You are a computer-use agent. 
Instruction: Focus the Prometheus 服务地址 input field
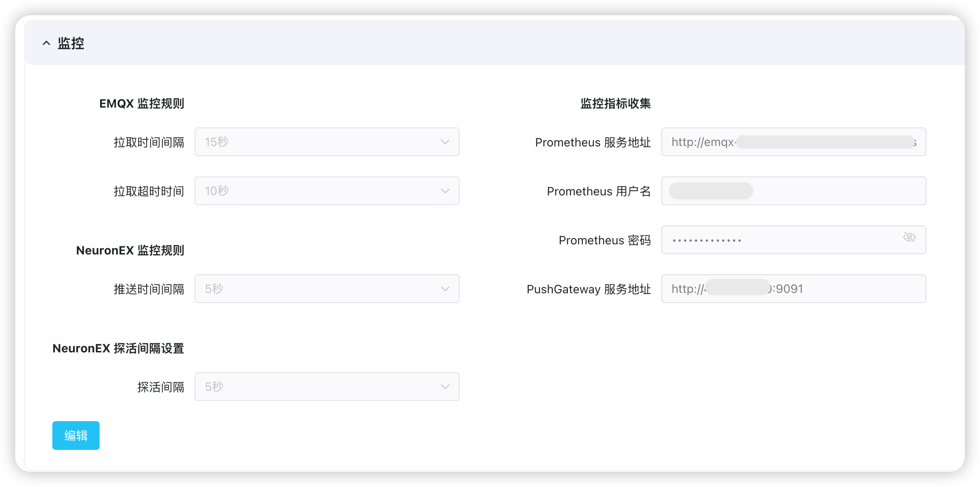793,142
